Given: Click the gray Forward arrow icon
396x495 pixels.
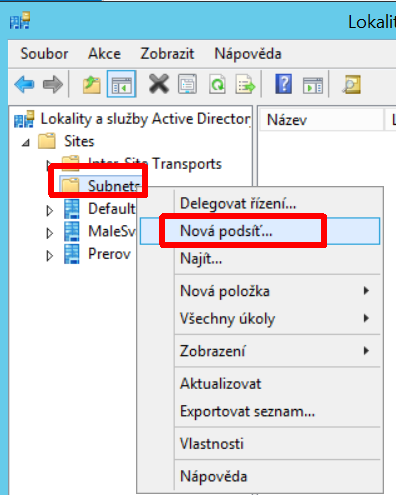Looking at the screenshot, I should (x=53, y=84).
